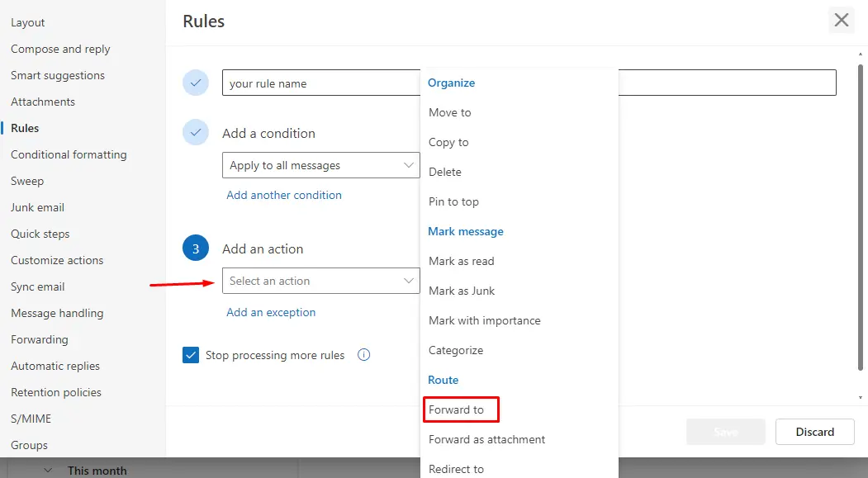Click Add another condition link
This screenshot has width=868, height=478.
[x=284, y=195]
